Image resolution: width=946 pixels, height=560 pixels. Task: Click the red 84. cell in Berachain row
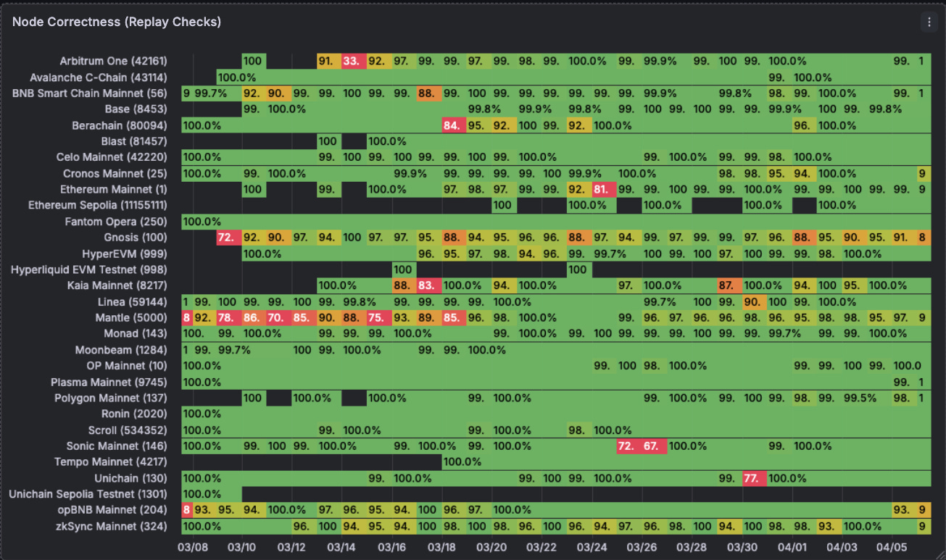455,125
